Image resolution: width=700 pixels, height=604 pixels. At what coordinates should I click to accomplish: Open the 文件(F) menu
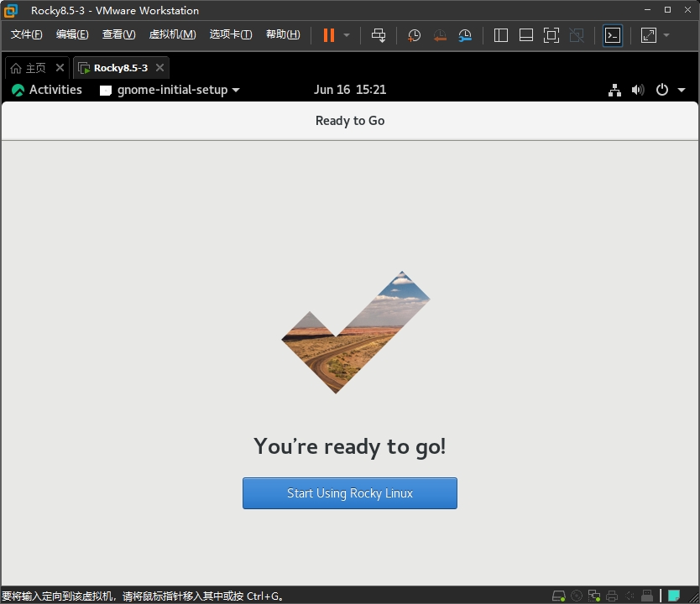coord(26,34)
